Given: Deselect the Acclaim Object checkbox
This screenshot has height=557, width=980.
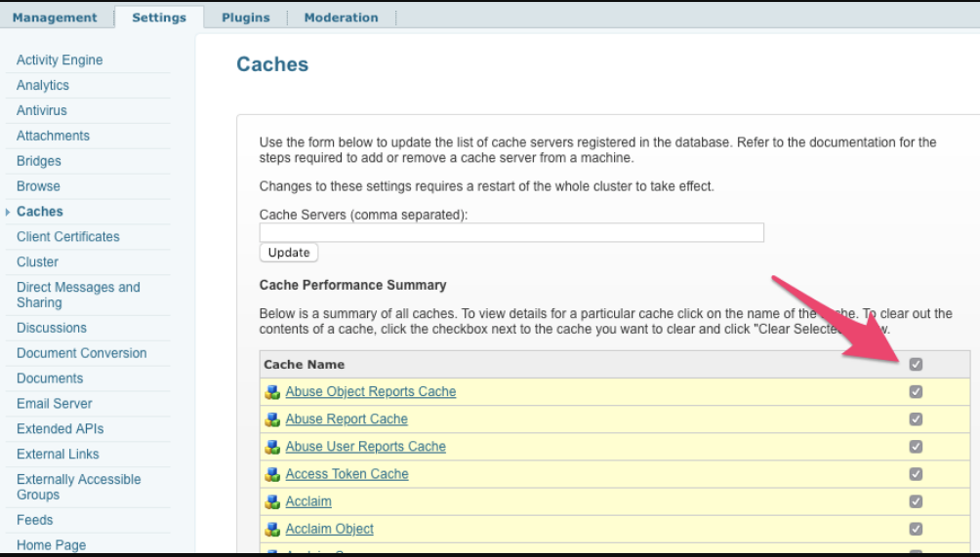Looking at the screenshot, I should click(x=916, y=529).
